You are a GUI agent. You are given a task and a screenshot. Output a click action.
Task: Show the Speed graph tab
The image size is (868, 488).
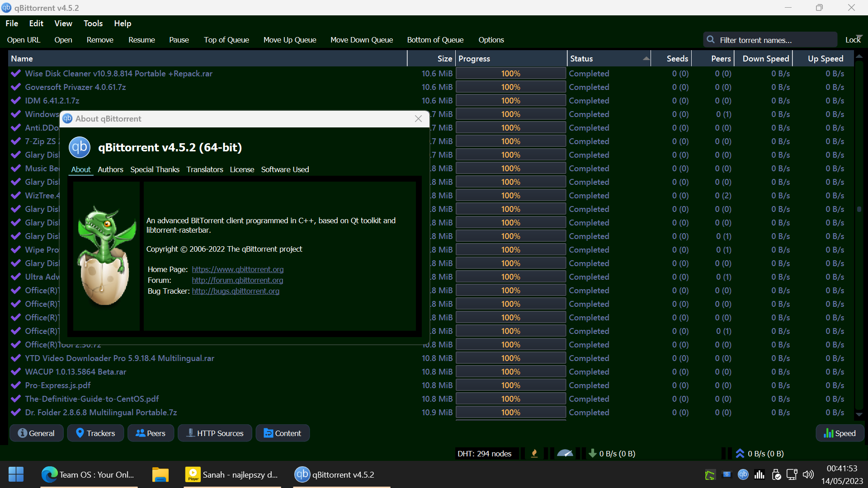[840, 433]
